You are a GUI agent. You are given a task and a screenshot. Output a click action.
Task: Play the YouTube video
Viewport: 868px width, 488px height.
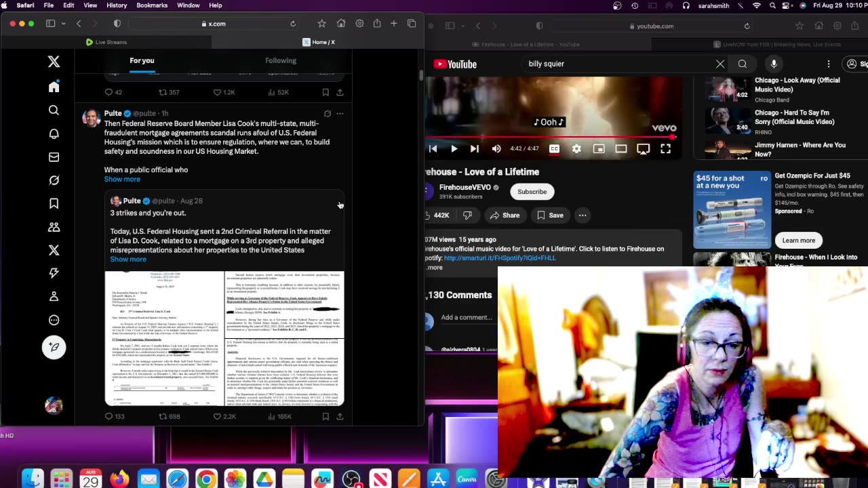click(454, 149)
